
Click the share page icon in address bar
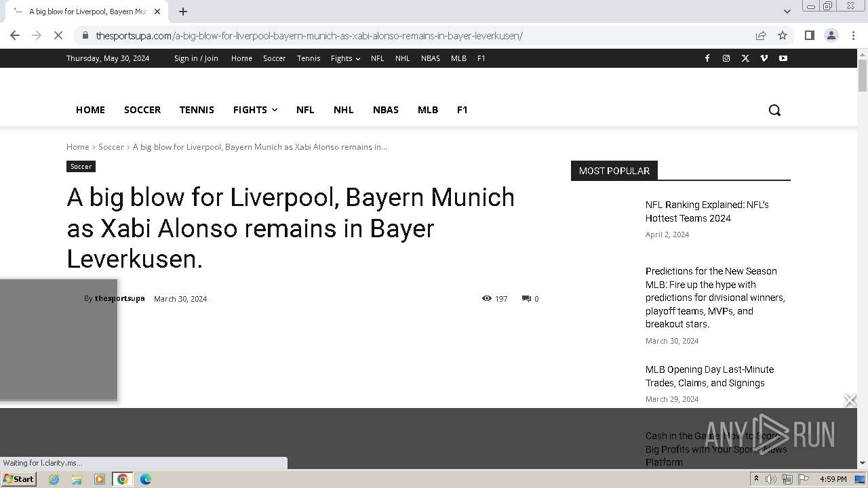(x=761, y=35)
